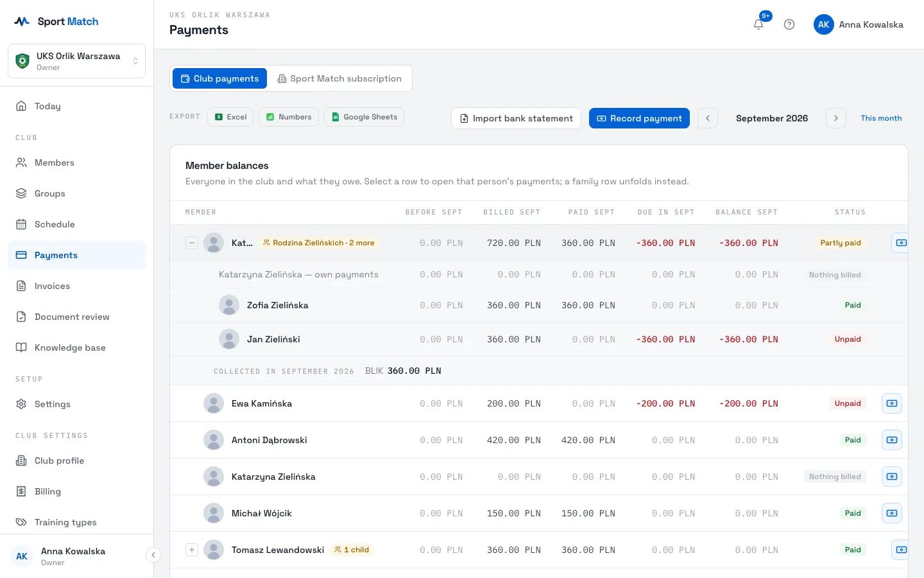Screen dimensions: 924x578
Task: Open Groups in the sidebar
Action: pyautogui.click(x=77, y=193)
